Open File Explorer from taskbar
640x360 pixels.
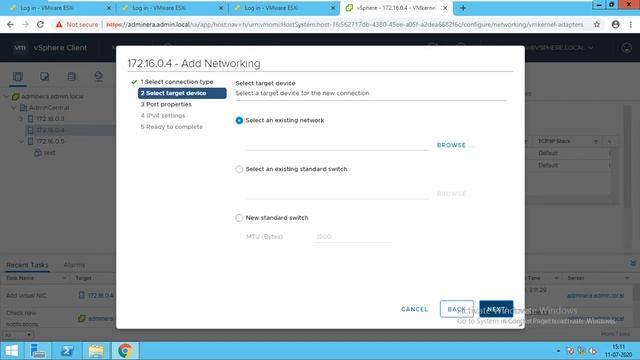96,351
